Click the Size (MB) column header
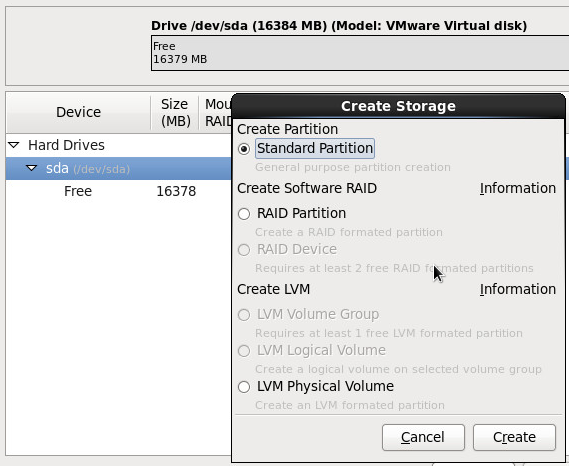This screenshot has width=569, height=466. point(176,113)
